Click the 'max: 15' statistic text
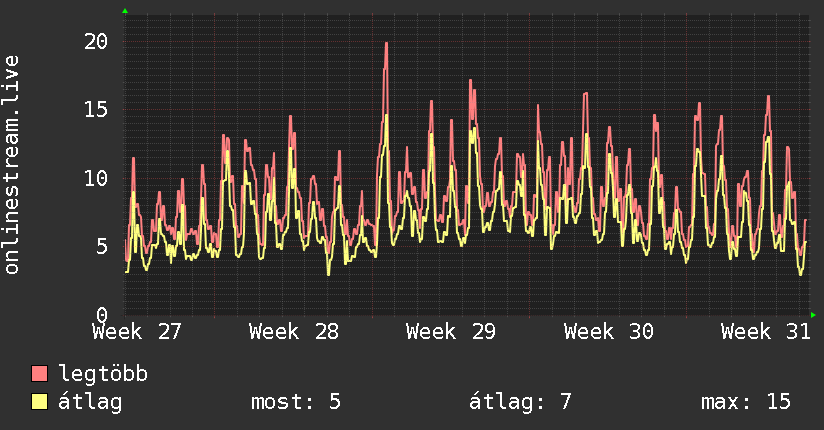This screenshot has height=430, width=824. point(746,402)
